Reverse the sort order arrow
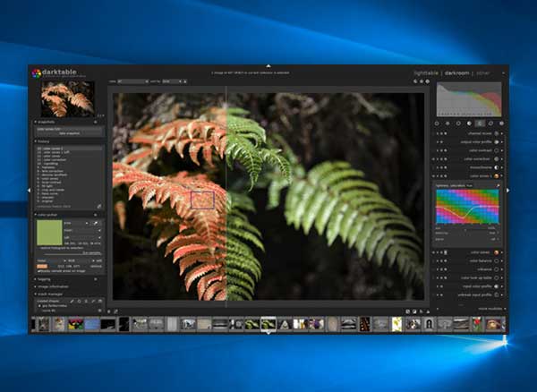537x392 pixels. (185, 81)
